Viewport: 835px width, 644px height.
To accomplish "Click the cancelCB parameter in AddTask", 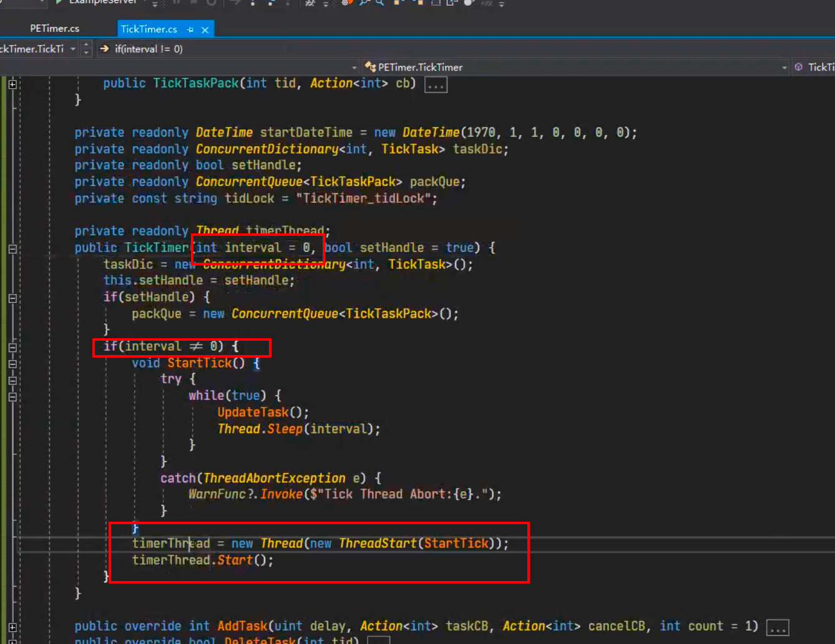I will (617, 626).
